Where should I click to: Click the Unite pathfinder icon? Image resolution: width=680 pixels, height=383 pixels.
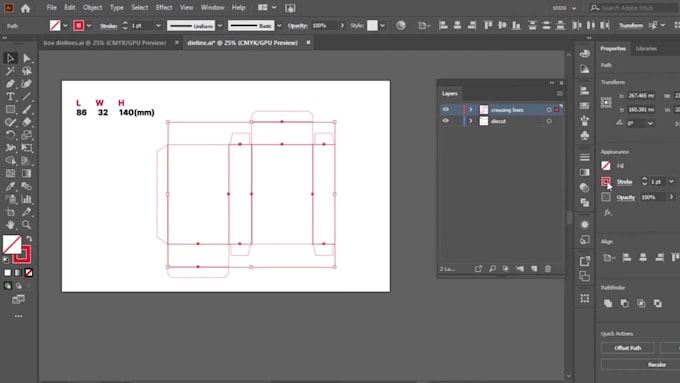[x=608, y=303]
